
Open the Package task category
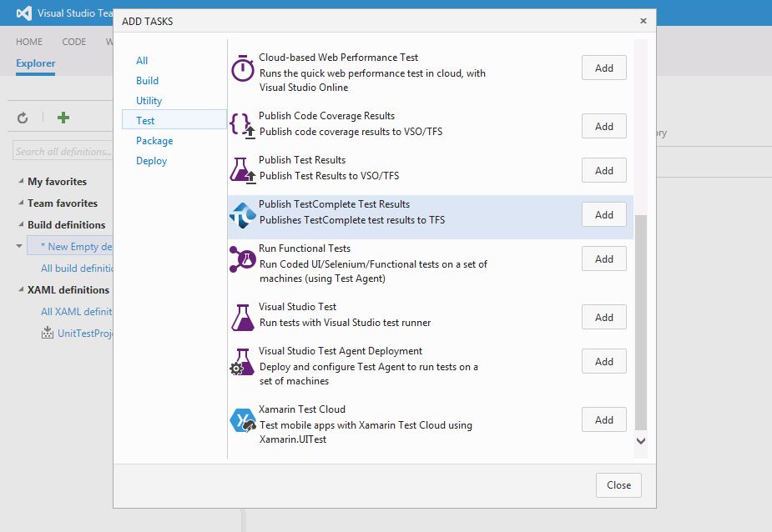[x=154, y=141]
